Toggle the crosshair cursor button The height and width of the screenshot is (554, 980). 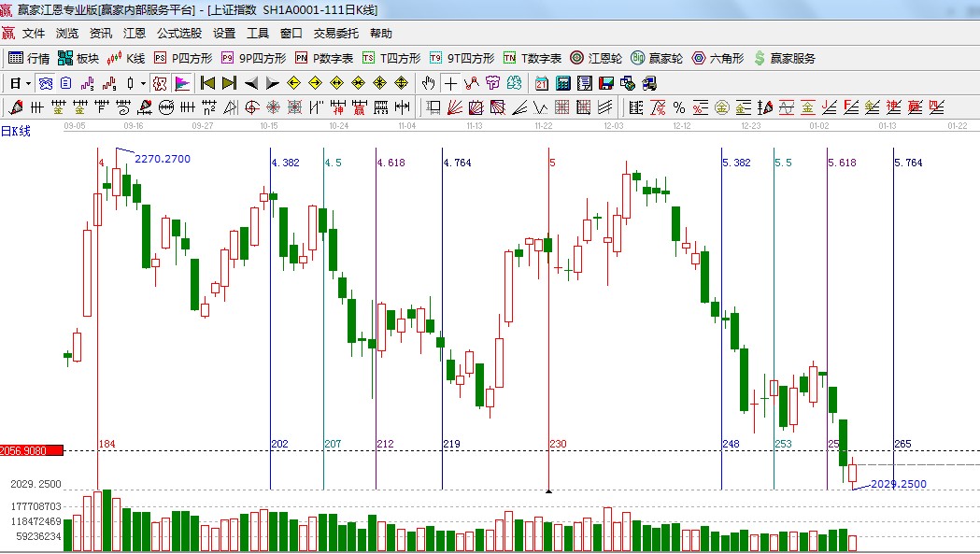click(450, 83)
